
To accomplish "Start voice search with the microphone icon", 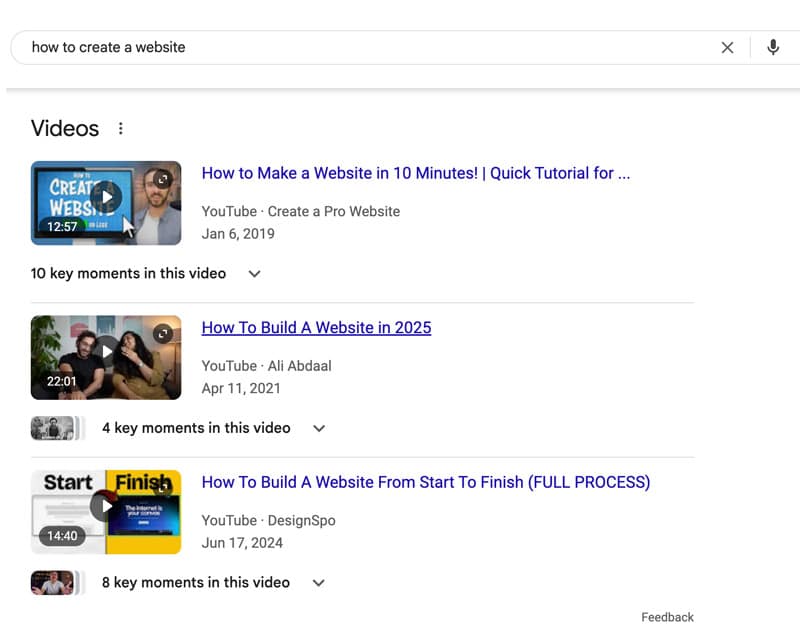I will tap(773, 47).
